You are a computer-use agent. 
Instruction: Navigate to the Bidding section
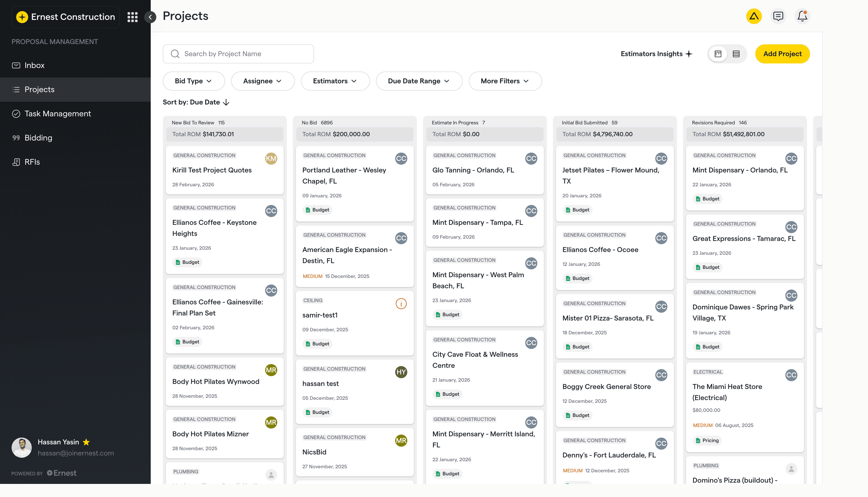[x=38, y=137]
